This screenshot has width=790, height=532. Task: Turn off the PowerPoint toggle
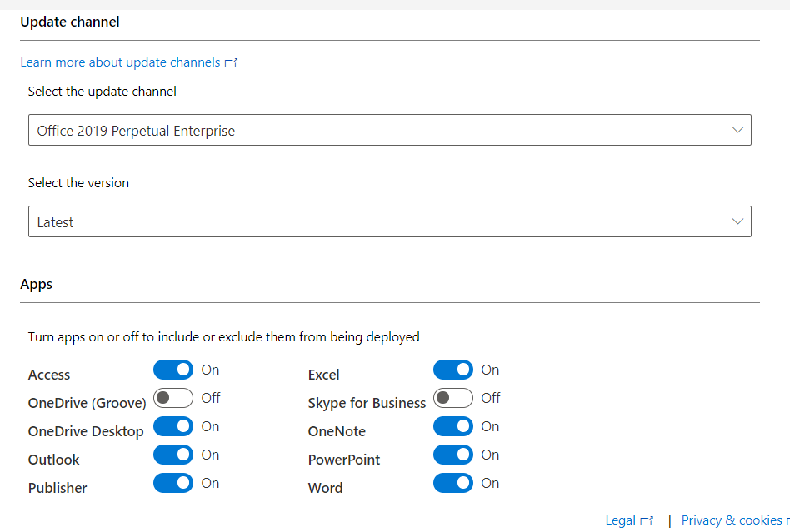[453, 455]
